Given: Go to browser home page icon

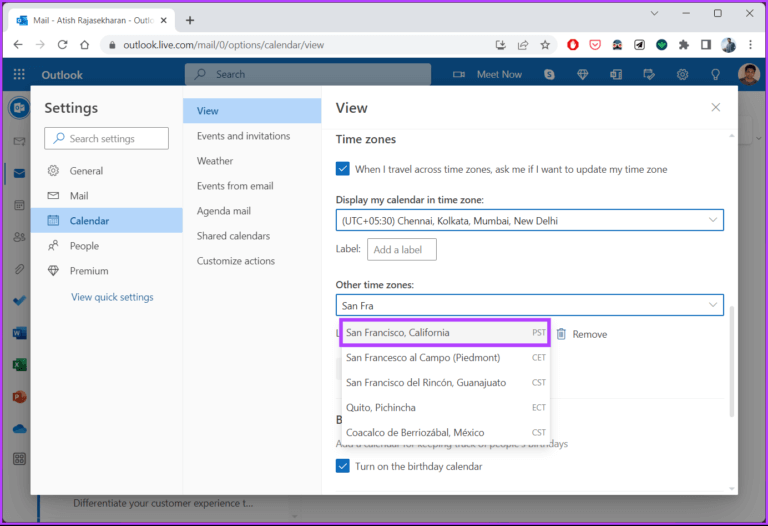Looking at the screenshot, I should [x=85, y=45].
